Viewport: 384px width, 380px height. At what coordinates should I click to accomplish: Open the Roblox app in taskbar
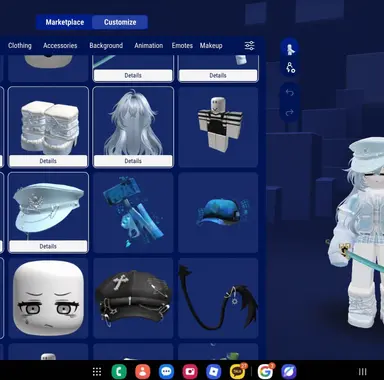pos(214,371)
